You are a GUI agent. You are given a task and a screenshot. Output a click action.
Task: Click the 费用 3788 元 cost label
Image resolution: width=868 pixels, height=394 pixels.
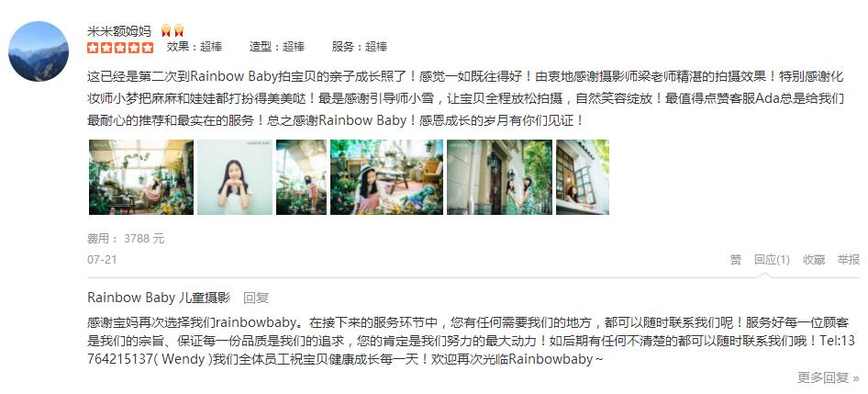(126, 239)
